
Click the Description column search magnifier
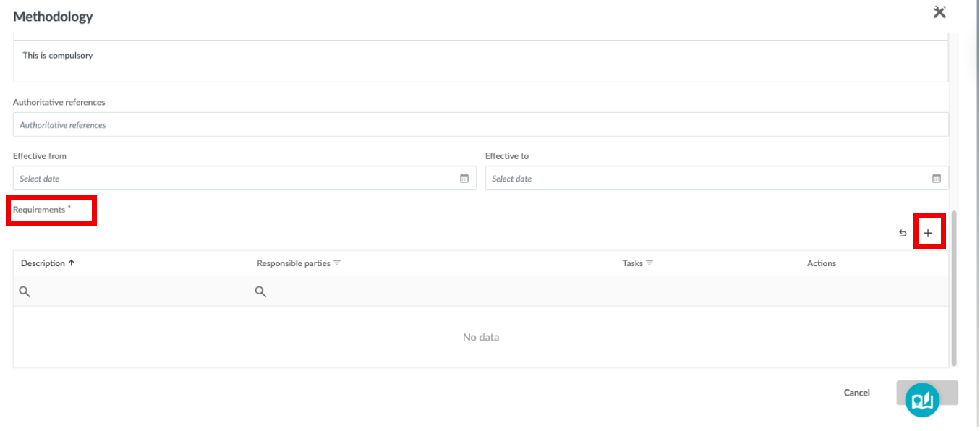25,291
